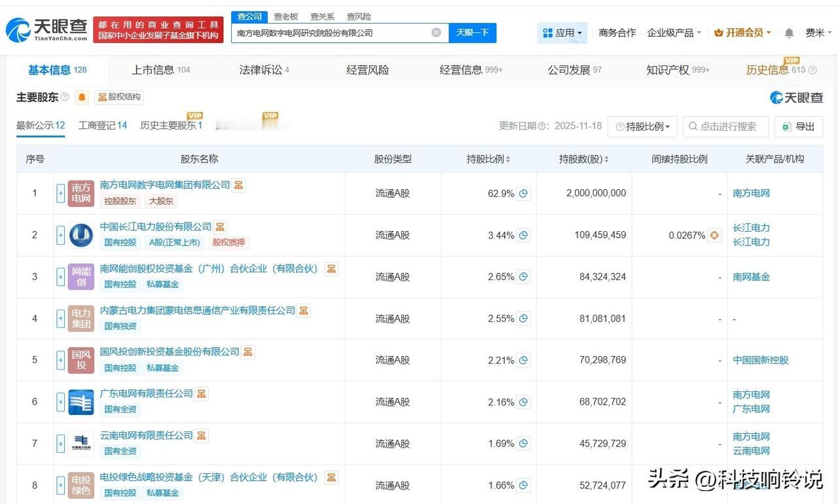Click the 股权结构 button

(x=118, y=98)
